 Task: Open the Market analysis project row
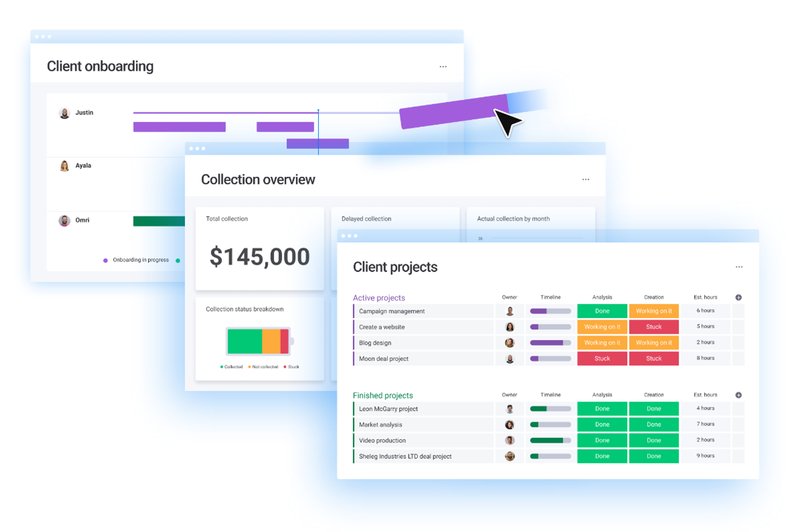tap(380, 425)
